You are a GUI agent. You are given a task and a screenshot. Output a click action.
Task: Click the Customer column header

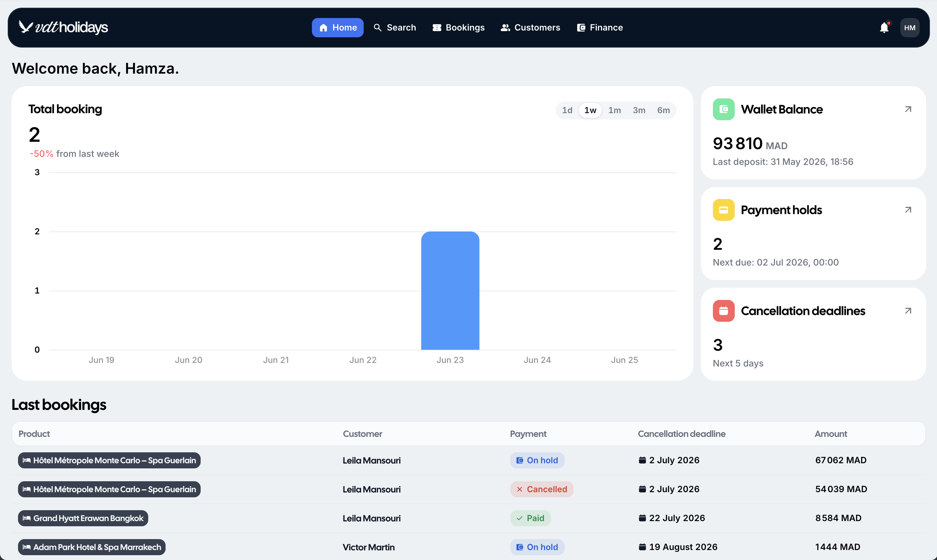(x=362, y=434)
